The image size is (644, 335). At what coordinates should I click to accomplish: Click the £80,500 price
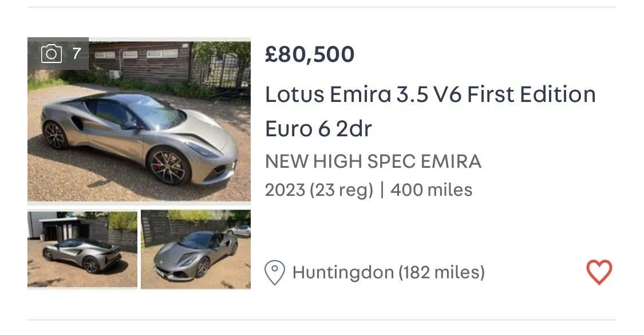(x=310, y=54)
